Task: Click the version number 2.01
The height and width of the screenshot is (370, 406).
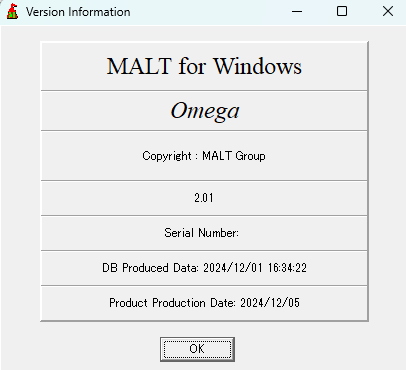Action: click(x=204, y=198)
